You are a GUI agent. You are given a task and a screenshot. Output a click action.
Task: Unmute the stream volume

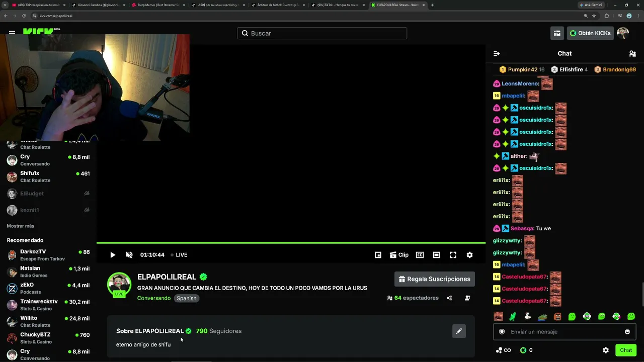click(129, 255)
